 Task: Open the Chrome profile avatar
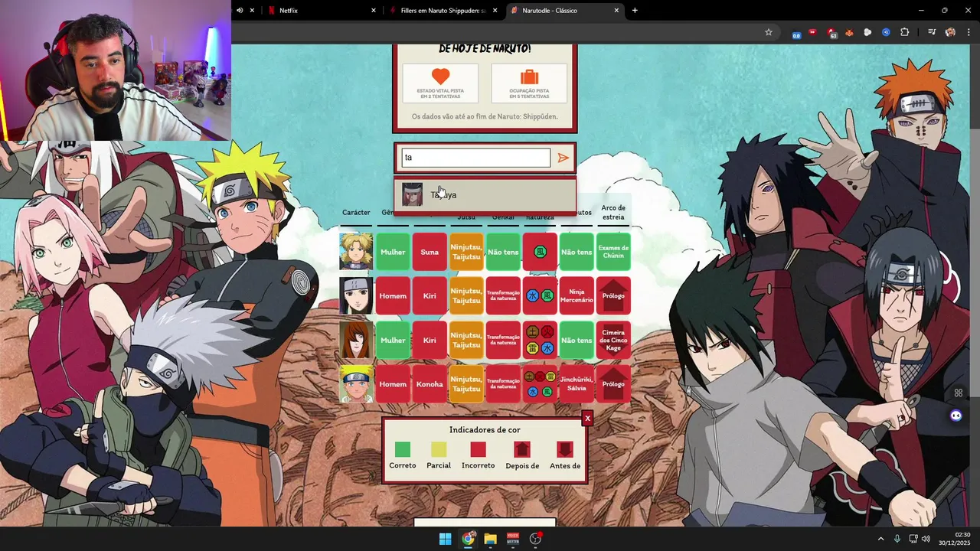(950, 32)
